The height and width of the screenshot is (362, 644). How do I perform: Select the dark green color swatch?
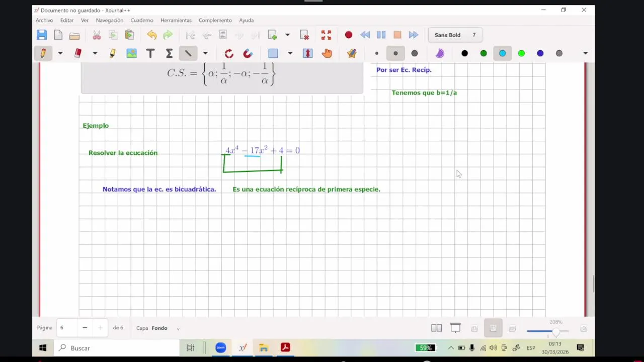tap(484, 53)
